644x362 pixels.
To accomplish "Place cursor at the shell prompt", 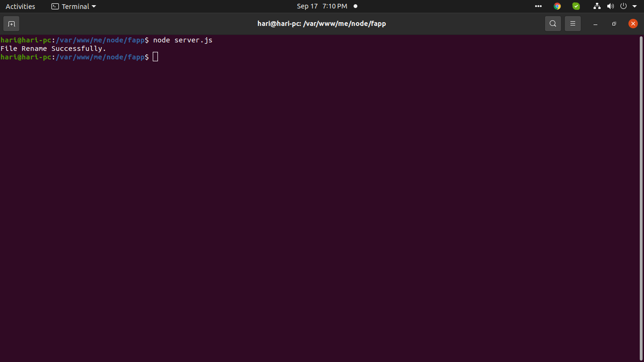I will (155, 57).
